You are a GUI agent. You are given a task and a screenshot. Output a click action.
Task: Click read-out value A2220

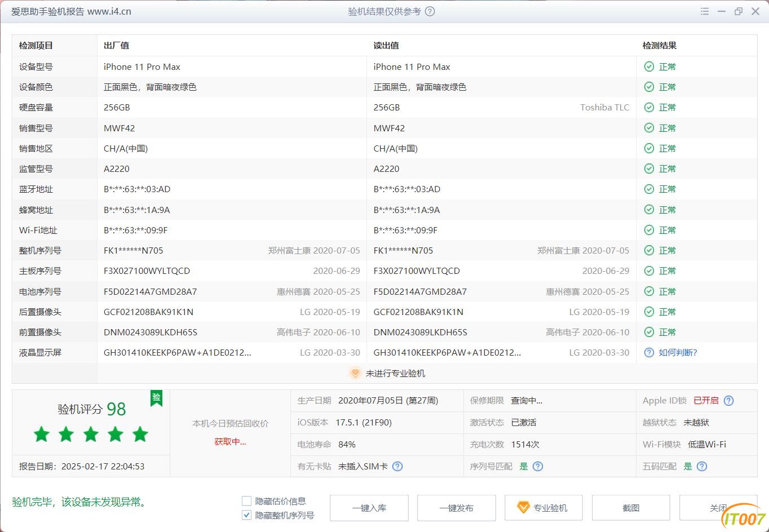tap(387, 169)
